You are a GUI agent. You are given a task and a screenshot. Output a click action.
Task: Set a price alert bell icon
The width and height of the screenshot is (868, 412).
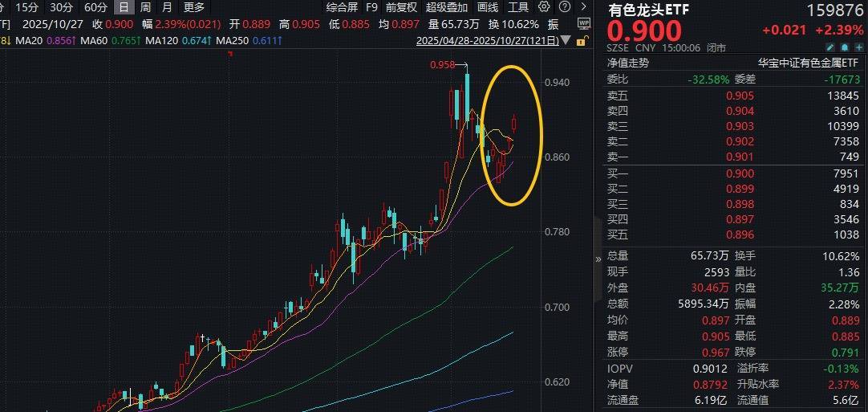pyautogui.click(x=845, y=47)
